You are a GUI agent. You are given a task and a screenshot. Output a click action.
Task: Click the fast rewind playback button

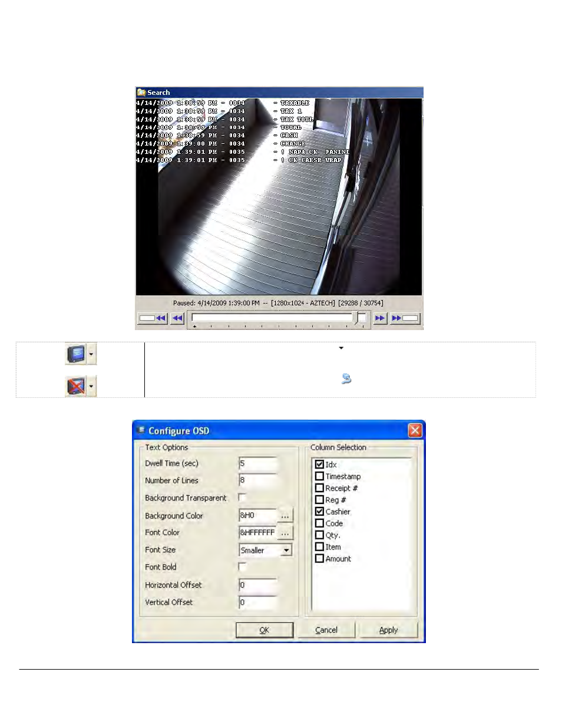click(x=153, y=318)
